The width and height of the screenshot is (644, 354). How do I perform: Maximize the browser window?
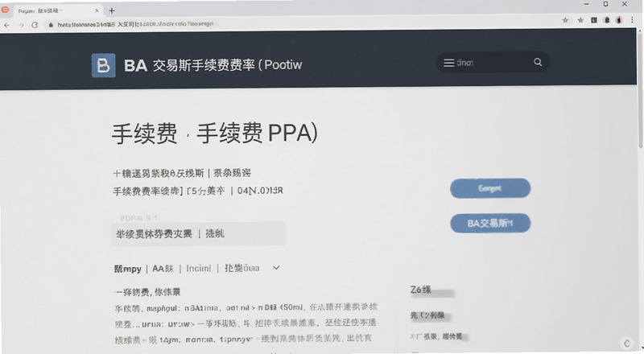point(605,4)
